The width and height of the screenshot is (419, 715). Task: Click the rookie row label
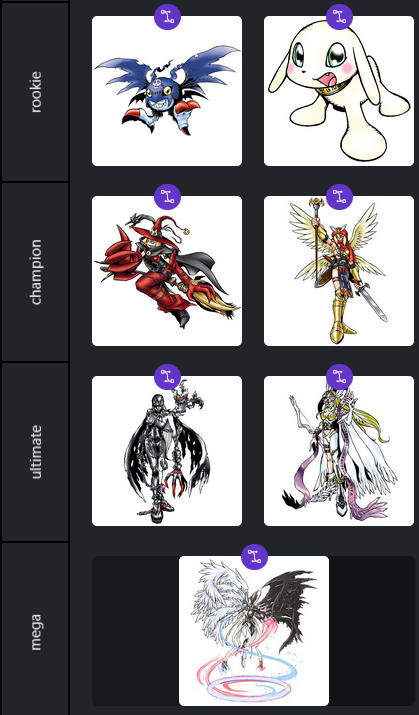click(x=36, y=92)
